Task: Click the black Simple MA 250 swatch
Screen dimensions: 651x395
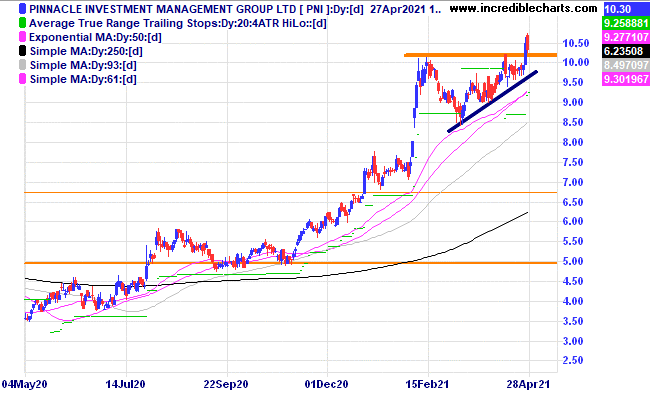Action: click(x=22, y=51)
